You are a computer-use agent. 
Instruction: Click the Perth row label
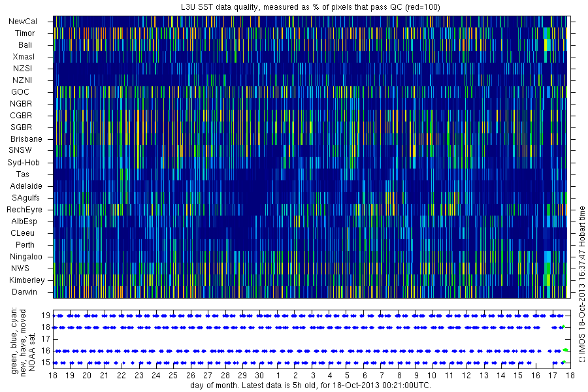(x=25, y=244)
